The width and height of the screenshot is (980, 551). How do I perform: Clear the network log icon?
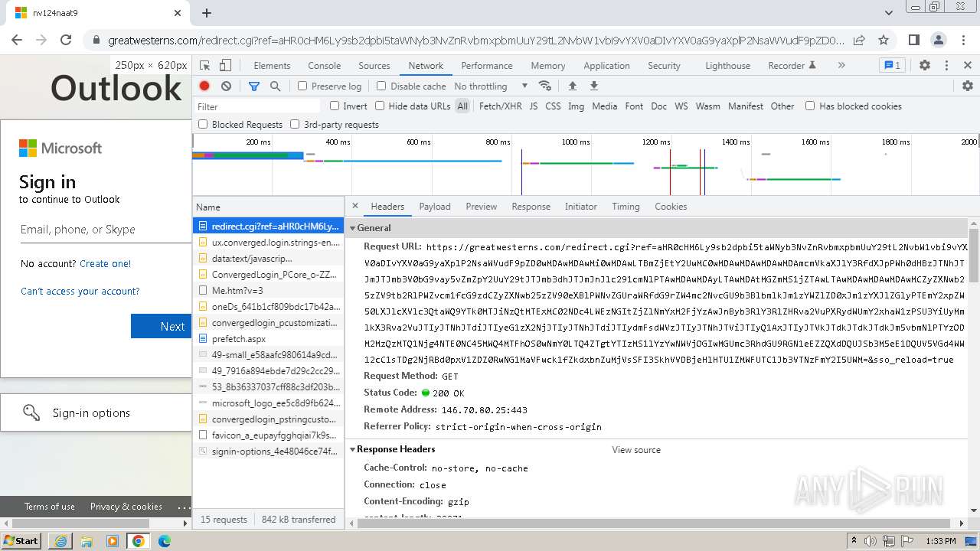click(x=226, y=86)
